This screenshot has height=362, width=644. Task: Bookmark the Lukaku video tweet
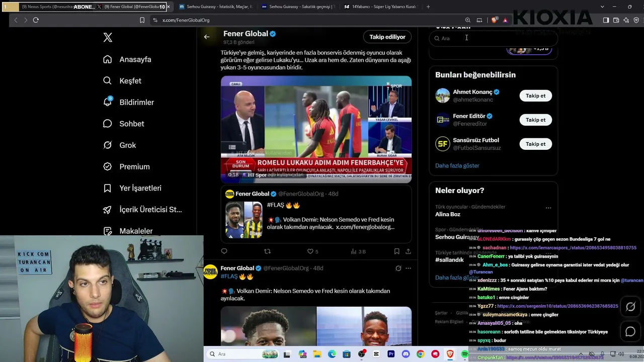pos(397,251)
